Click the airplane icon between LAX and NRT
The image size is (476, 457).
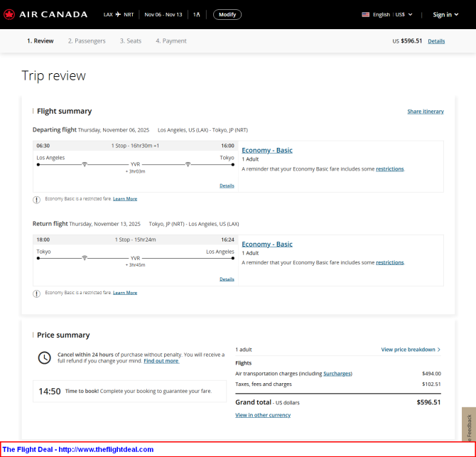(x=118, y=14)
